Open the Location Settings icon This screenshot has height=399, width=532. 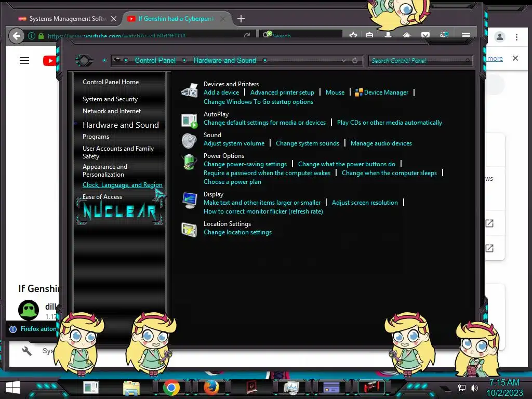tap(189, 230)
